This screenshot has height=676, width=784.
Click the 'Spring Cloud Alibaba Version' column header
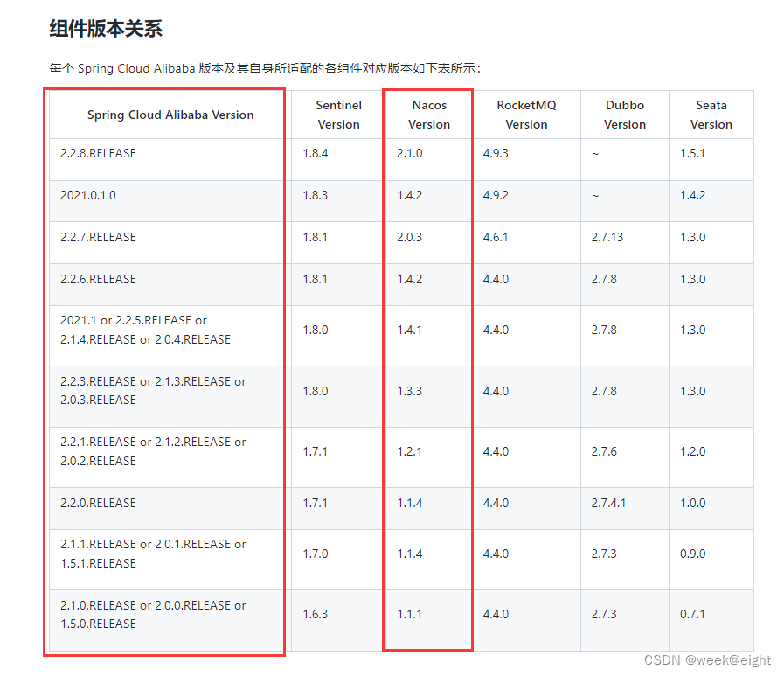[170, 115]
